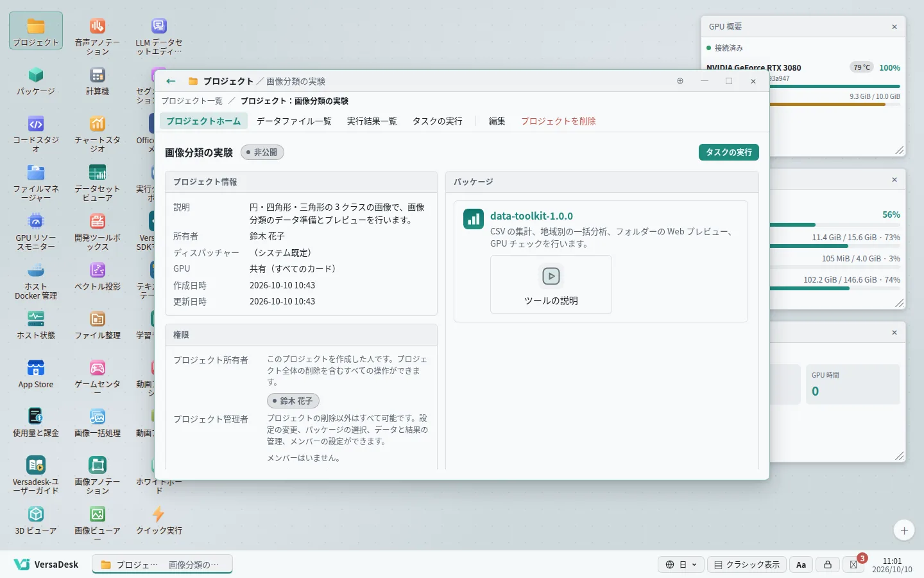Click the プロジェクトを削除 link

coord(558,121)
